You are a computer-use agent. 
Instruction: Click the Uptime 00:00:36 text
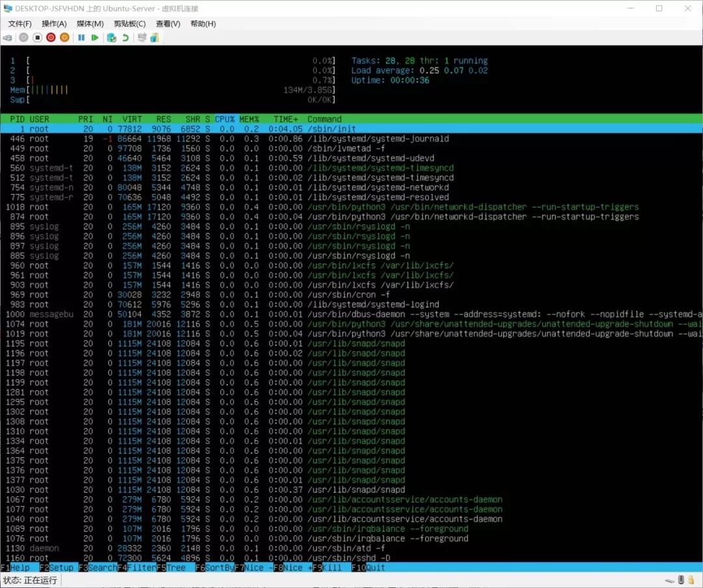pos(391,80)
